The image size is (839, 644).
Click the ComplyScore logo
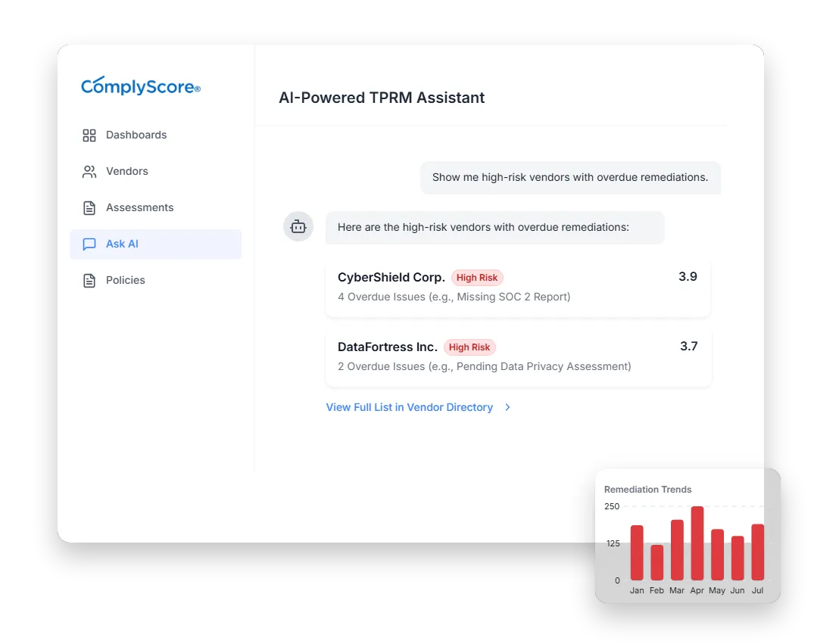(140, 86)
